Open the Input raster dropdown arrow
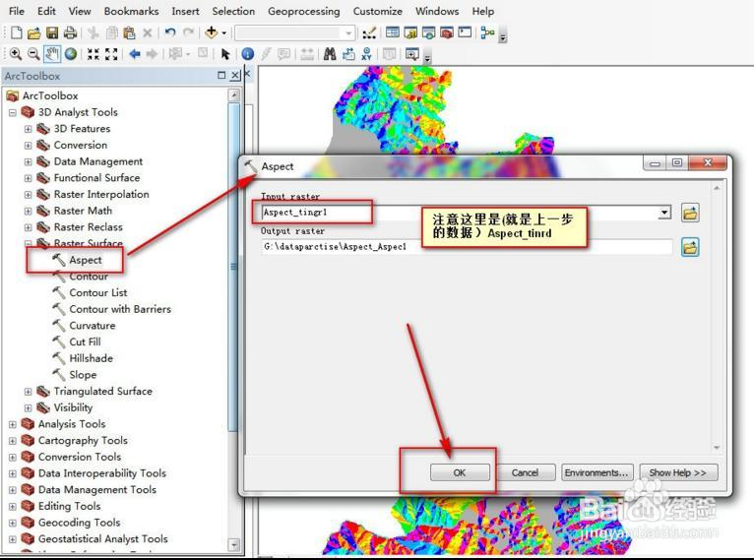This screenshot has width=754, height=560. click(664, 213)
